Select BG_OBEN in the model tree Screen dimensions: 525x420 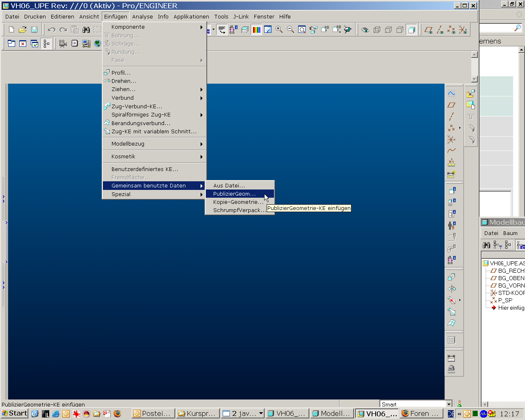[511, 278]
